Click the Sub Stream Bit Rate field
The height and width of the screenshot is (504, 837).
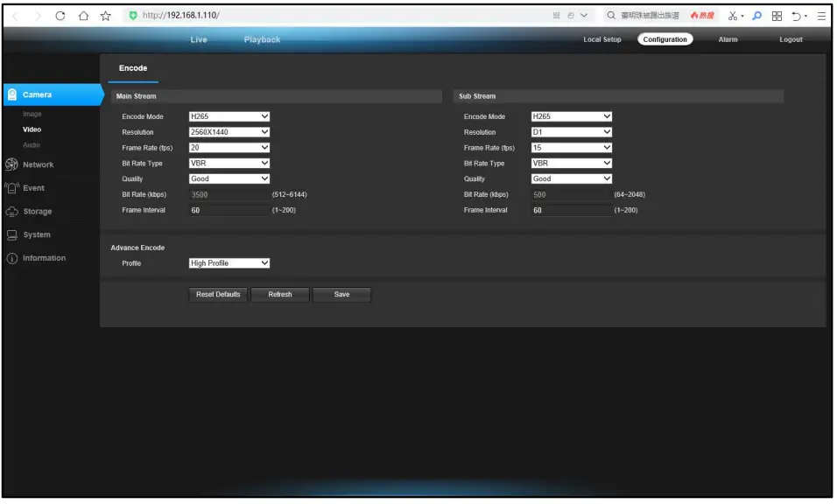point(571,194)
